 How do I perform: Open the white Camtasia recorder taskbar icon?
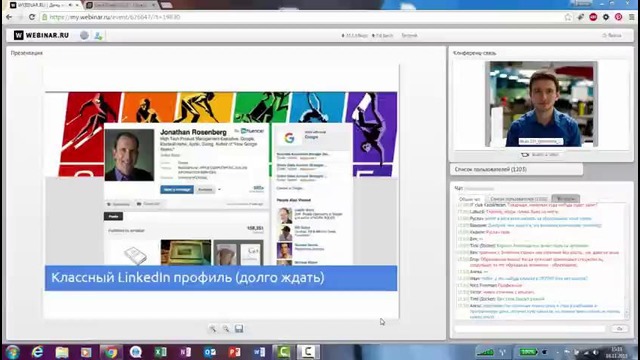pyautogui.click(x=308, y=352)
